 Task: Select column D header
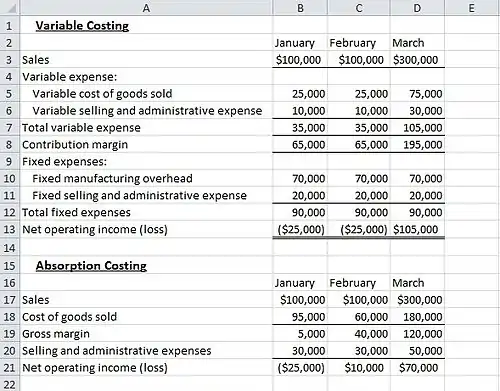point(417,7)
